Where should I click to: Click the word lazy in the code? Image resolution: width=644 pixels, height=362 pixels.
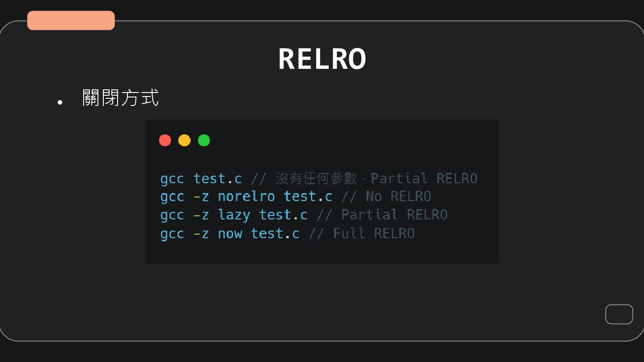coord(234,215)
